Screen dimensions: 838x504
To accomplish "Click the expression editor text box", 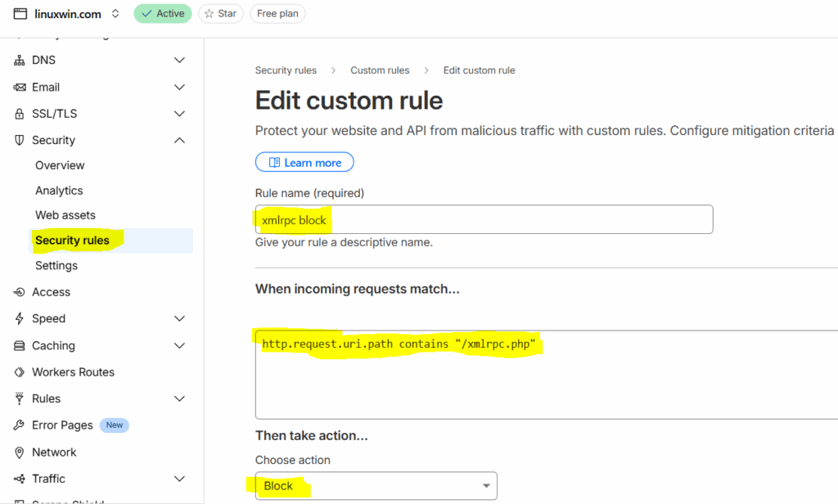I will (547, 375).
